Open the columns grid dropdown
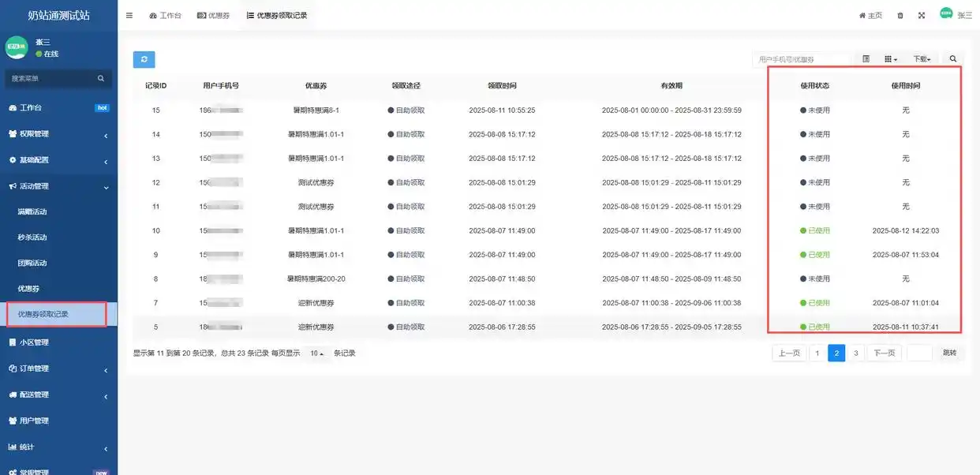This screenshot has height=475, width=980. (890, 59)
